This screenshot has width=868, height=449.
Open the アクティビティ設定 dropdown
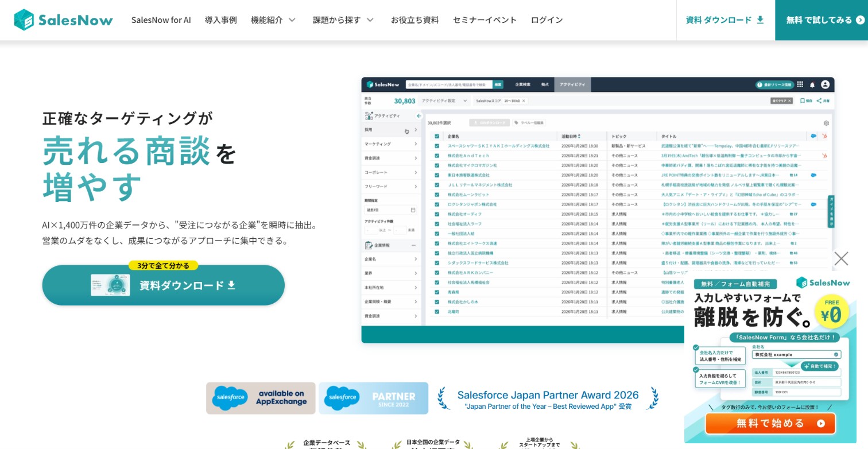point(444,100)
